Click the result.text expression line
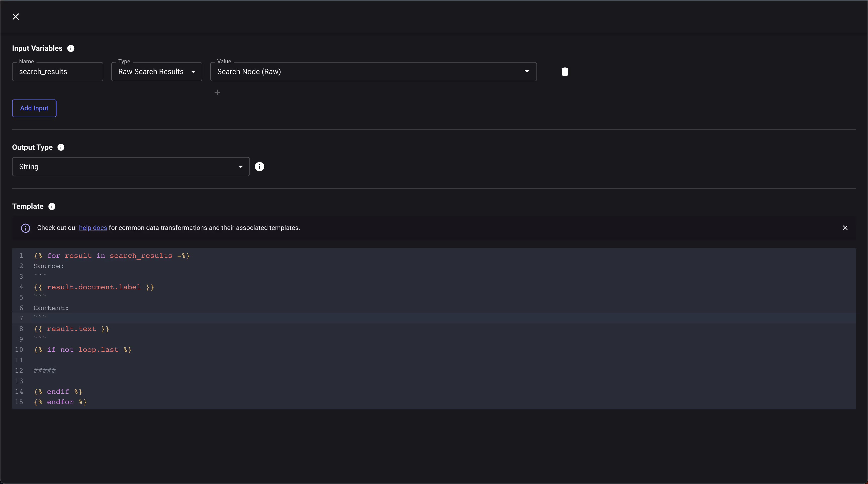The height and width of the screenshot is (484, 868). point(71,329)
